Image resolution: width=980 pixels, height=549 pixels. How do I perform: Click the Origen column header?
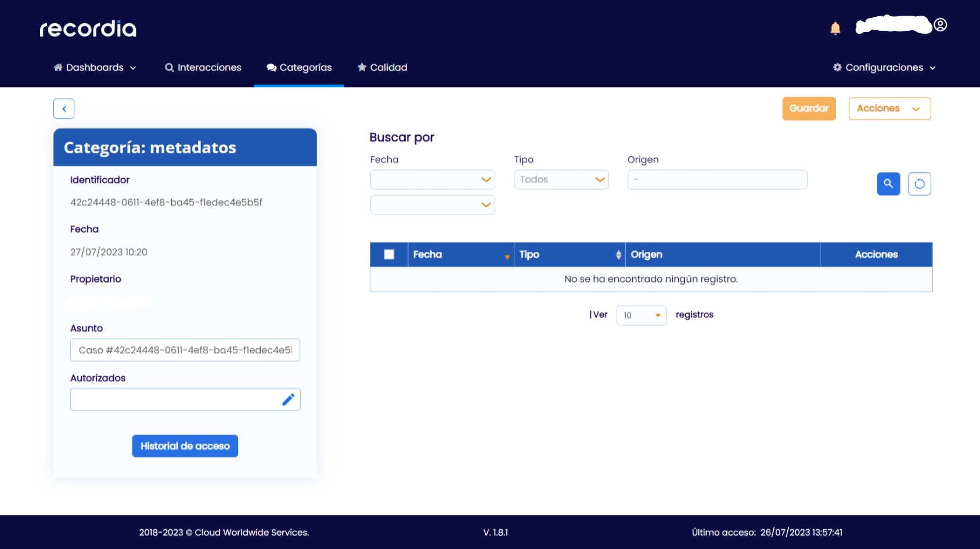[722, 254]
